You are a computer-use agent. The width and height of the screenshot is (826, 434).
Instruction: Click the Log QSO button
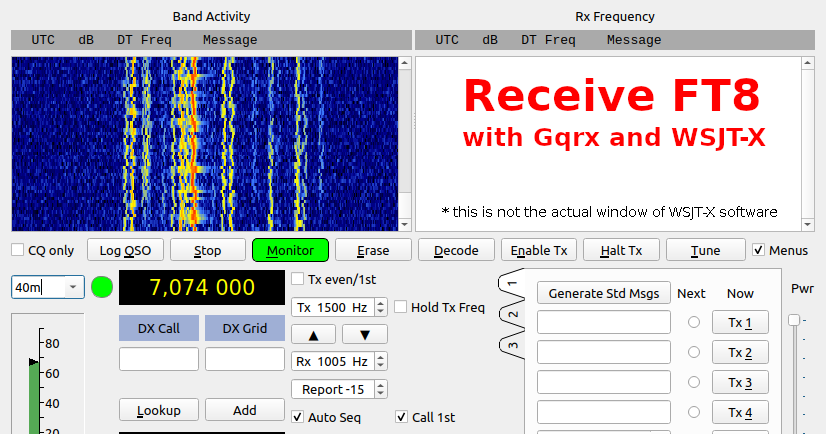point(125,250)
